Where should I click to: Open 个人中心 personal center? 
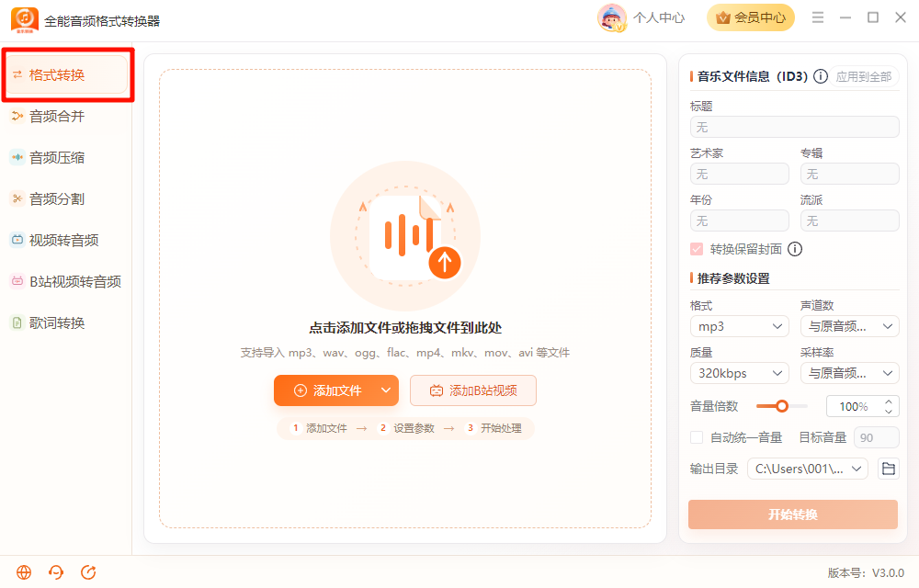click(x=659, y=17)
